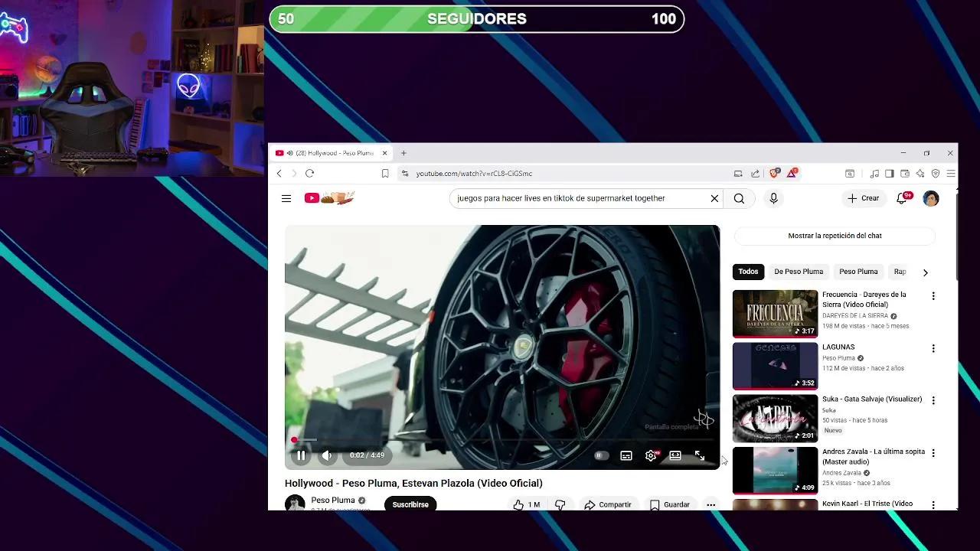Toggle autoplay switch in player
The height and width of the screenshot is (551, 980).
[601, 455]
